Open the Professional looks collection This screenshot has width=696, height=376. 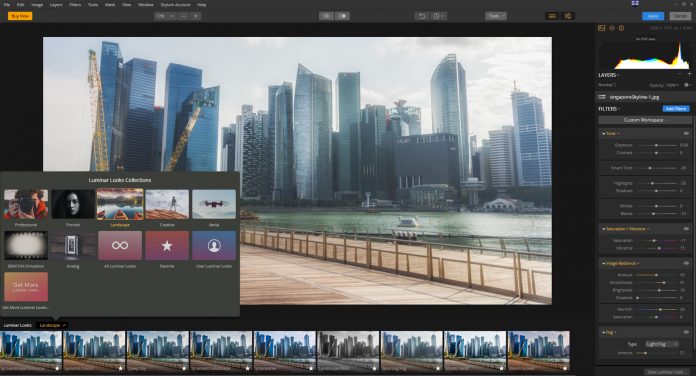click(x=26, y=204)
